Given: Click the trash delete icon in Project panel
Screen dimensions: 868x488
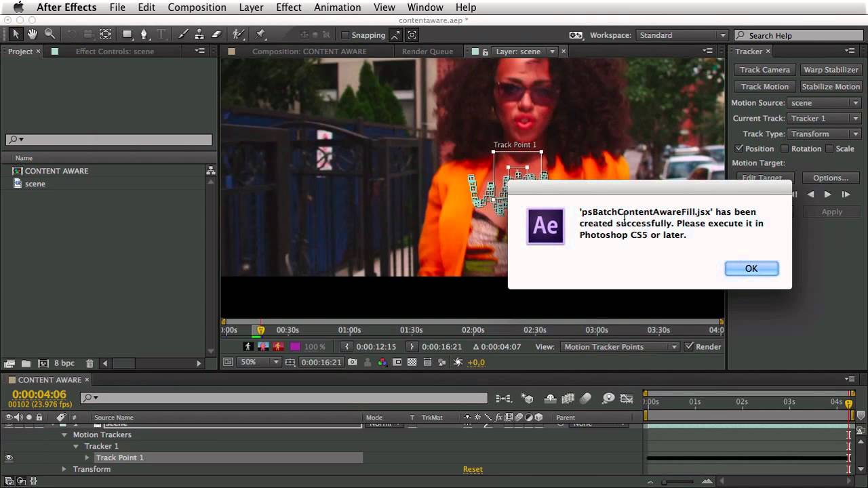Looking at the screenshot, I should coord(90,363).
